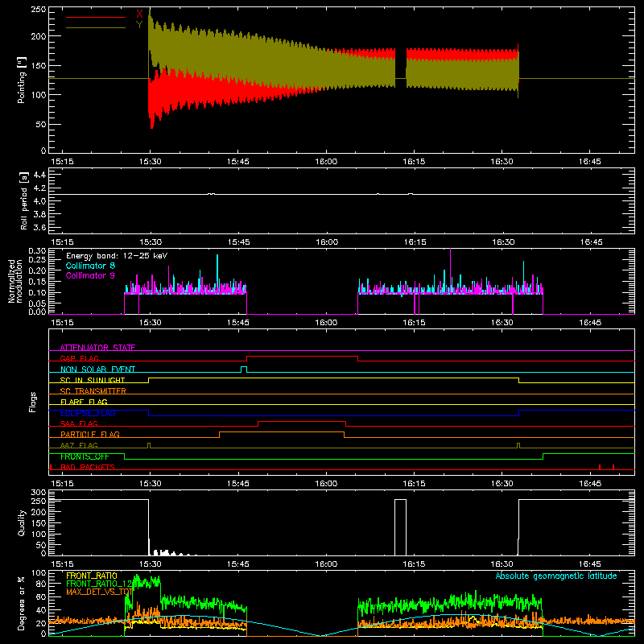Click the 4.4 tick on Roll period axis
This screenshot has width=644, height=644.
tap(39, 175)
